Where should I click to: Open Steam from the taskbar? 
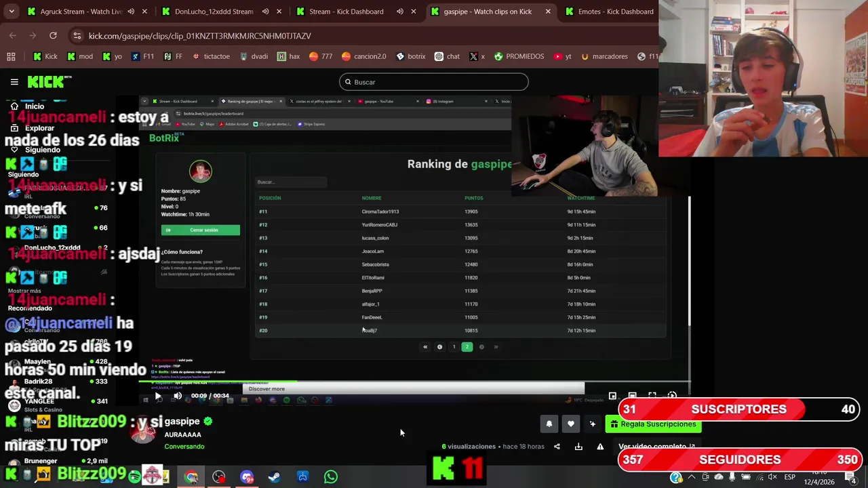click(x=274, y=476)
